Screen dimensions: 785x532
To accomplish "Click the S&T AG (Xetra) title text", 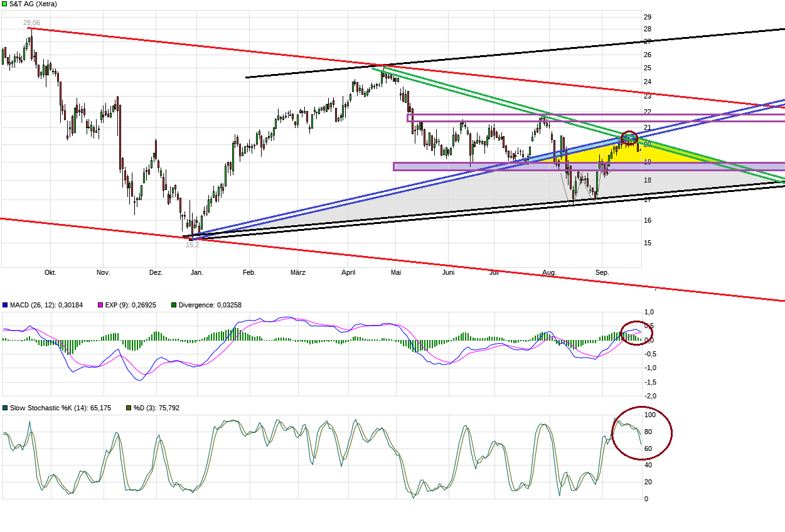I will click(x=33, y=4).
